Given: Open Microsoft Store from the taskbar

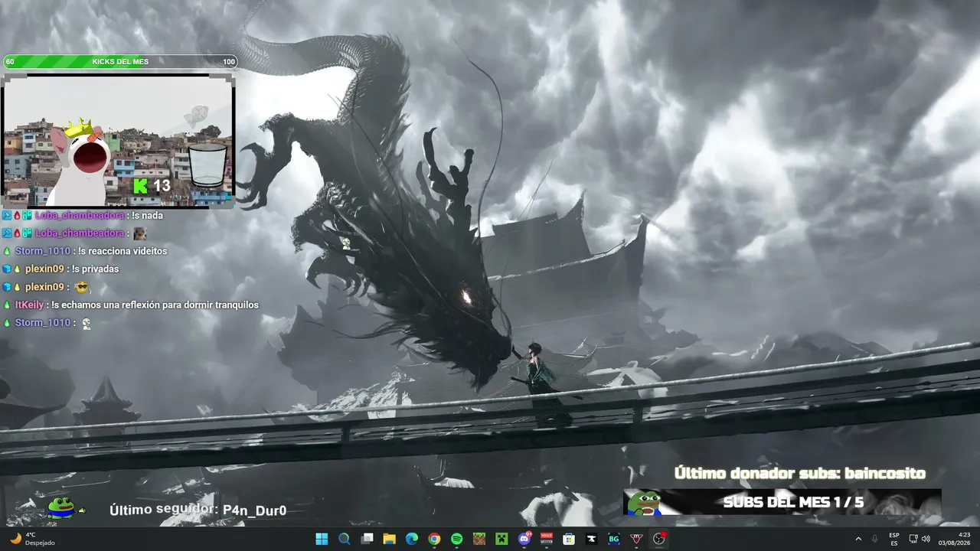Looking at the screenshot, I should pos(569,539).
